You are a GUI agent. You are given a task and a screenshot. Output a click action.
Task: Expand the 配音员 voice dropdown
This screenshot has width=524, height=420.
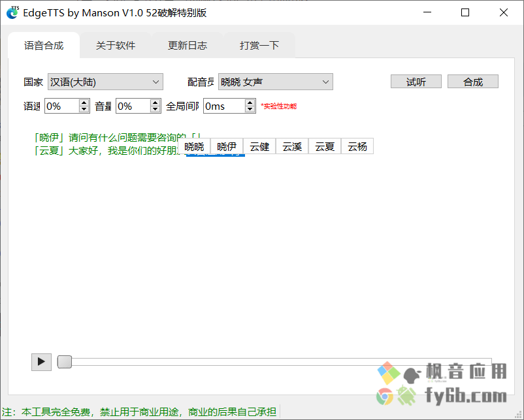click(275, 82)
